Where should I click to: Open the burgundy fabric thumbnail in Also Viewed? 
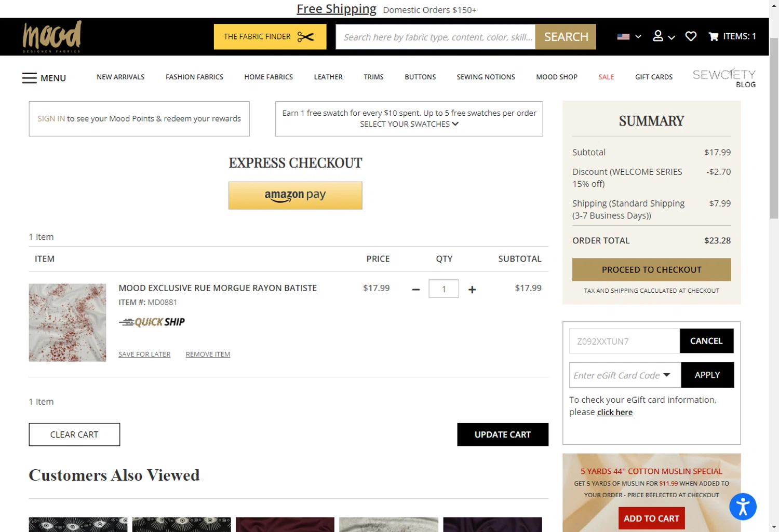pyautogui.click(x=285, y=524)
